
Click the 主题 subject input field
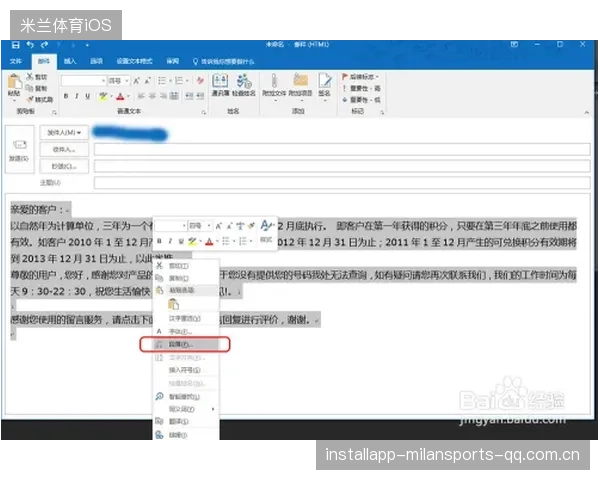tap(342, 183)
